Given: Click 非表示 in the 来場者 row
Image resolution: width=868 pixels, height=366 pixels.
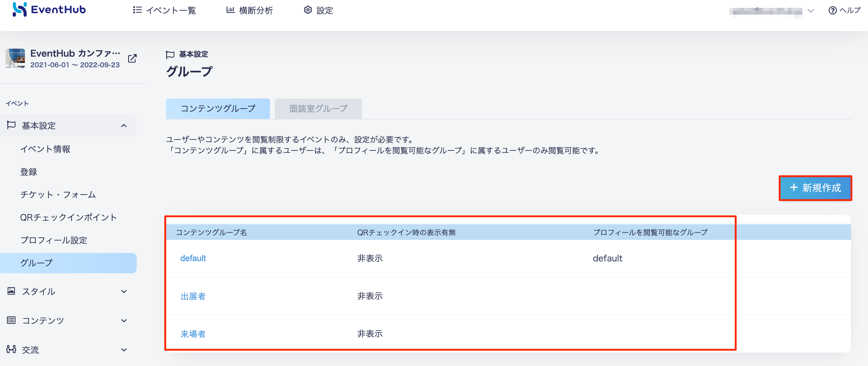Looking at the screenshot, I should [370, 334].
